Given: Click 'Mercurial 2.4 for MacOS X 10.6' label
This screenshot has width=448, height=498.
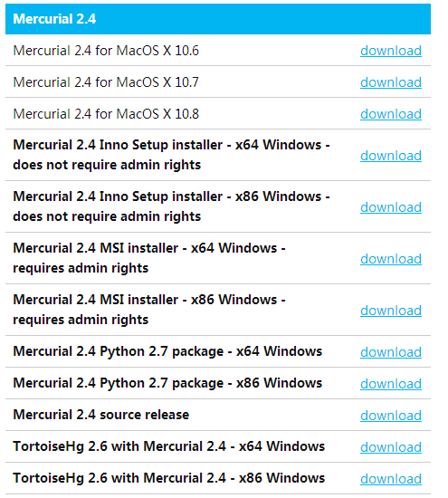Looking at the screenshot, I should [x=106, y=51].
